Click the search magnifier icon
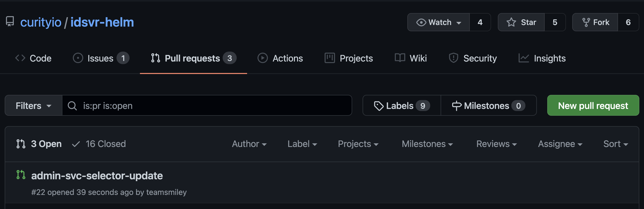This screenshot has width=644, height=209. (72, 106)
